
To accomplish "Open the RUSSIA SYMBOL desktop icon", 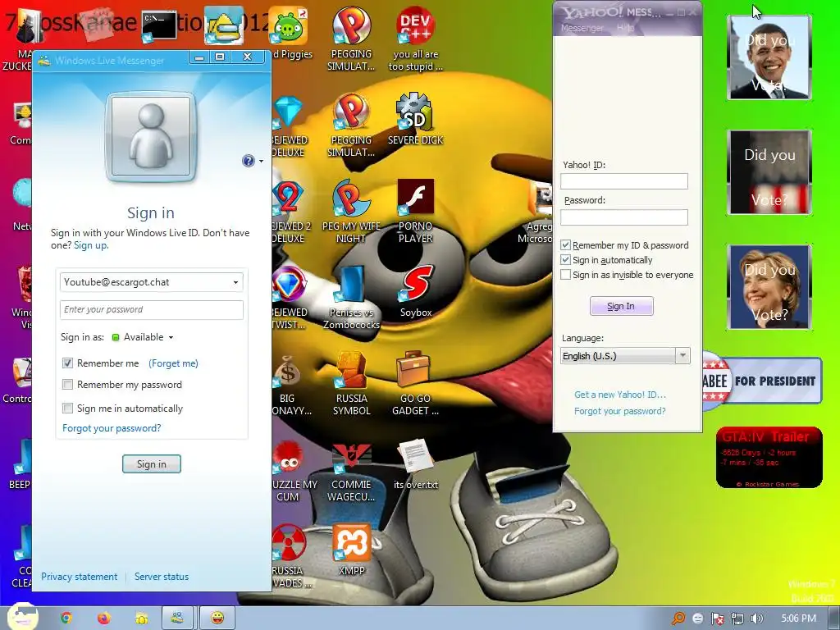I will [351, 371].
